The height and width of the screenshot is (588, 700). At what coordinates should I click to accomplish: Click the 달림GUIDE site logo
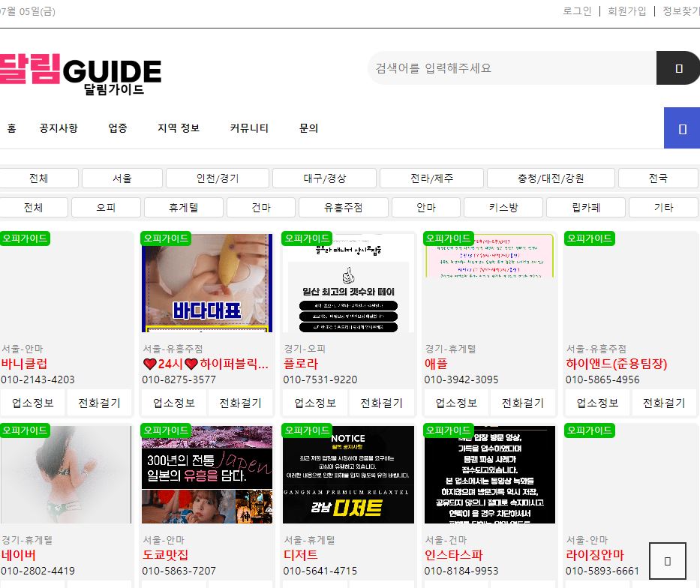(80, 73)
